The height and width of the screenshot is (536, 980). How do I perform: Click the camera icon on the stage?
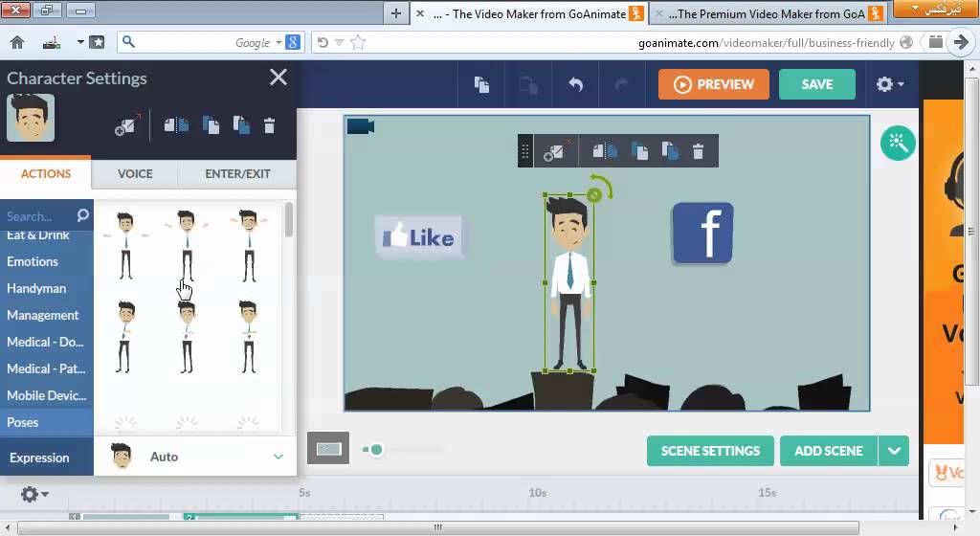click(x=360, y=126)
